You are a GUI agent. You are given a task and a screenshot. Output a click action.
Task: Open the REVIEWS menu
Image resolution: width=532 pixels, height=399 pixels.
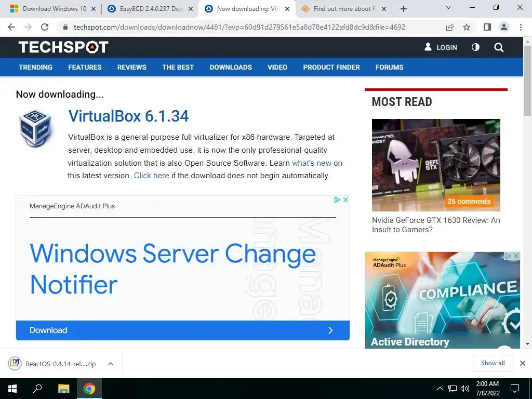coord(131,67)
